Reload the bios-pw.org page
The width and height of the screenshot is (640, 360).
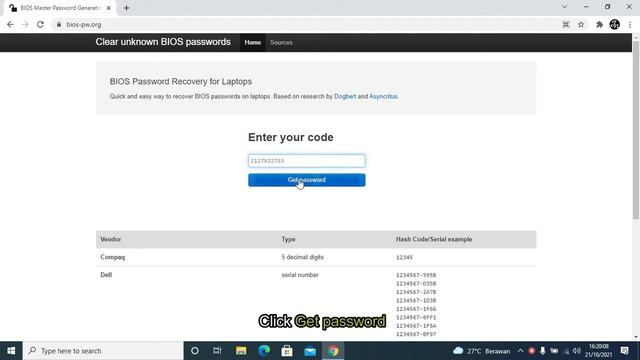[40, 24]
